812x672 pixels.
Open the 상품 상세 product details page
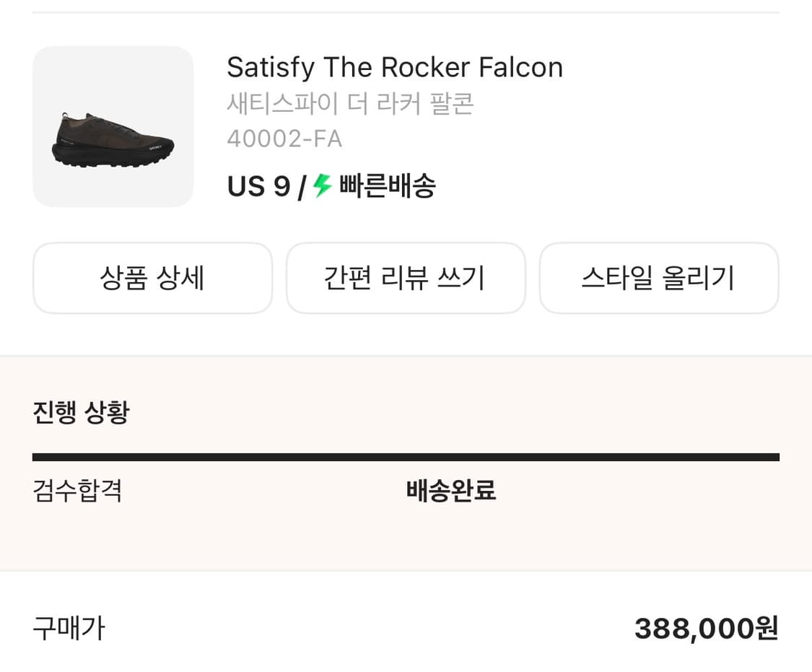(x=152, y=278)
